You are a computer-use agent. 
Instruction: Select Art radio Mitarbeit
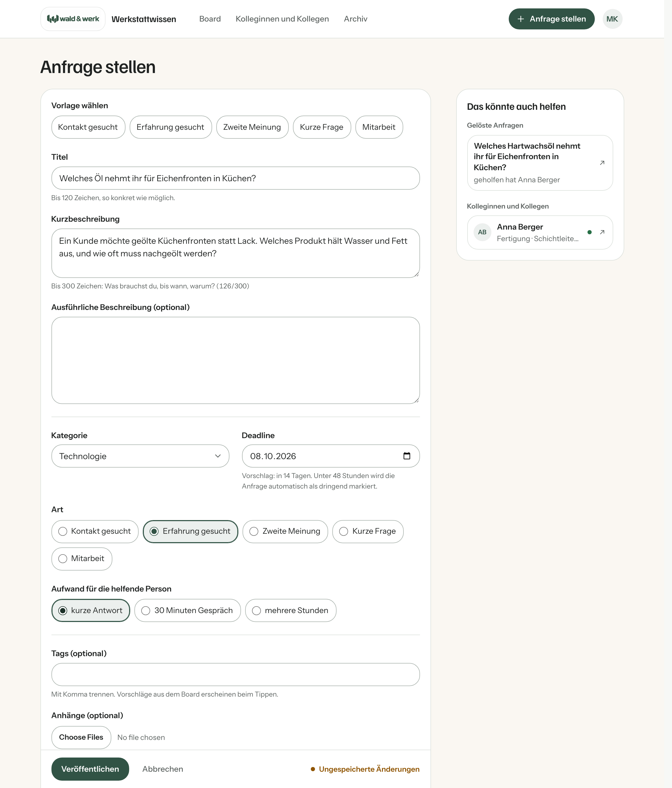click(x=82, y=559)
